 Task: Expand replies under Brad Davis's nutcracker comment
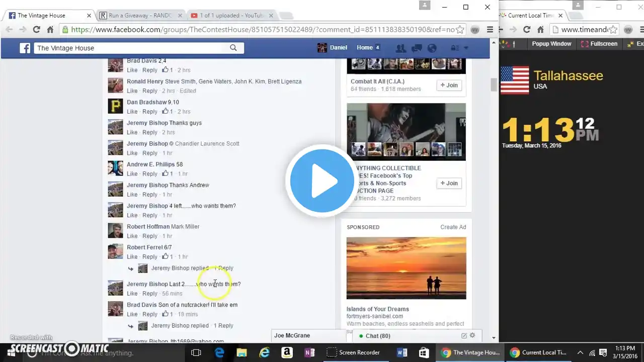(x=192, y=326)
